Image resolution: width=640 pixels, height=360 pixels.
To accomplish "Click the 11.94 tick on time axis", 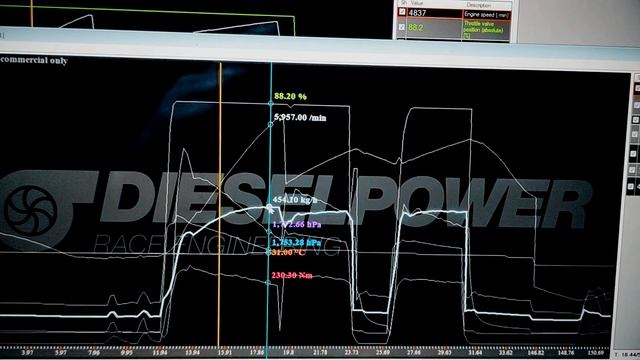I will (x=159, y=352).
